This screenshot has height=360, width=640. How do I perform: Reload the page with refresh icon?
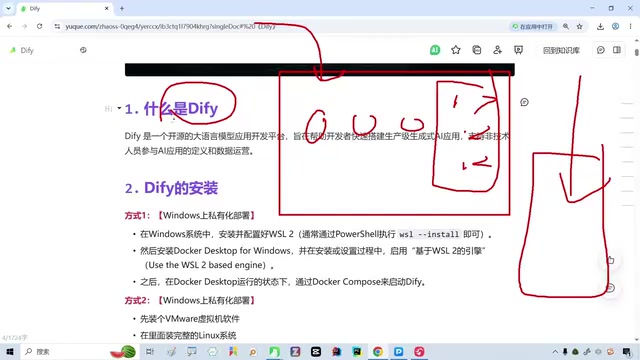(x=39, y=26)
